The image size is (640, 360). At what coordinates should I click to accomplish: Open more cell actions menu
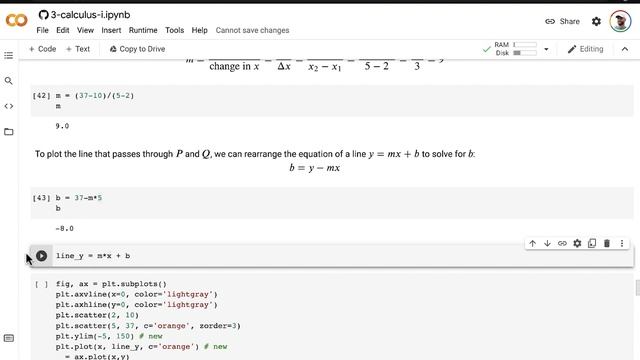(622, 244)
